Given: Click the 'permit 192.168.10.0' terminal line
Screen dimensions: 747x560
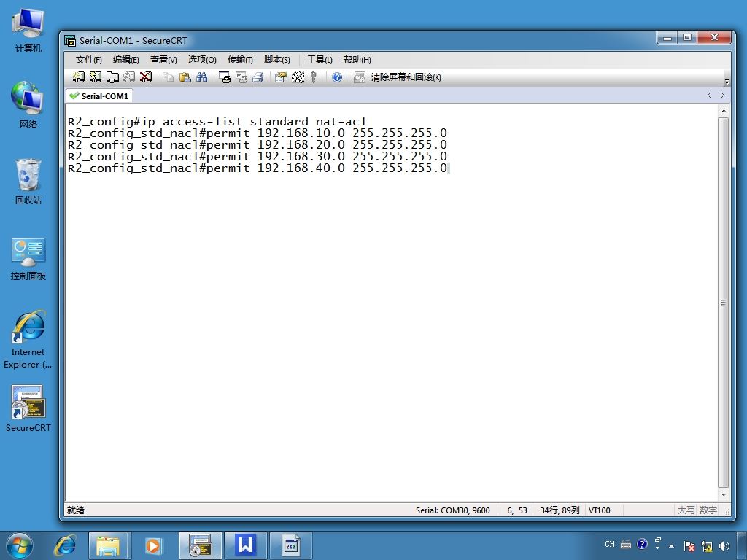Looking at the screenshot, I should (258, 133).
